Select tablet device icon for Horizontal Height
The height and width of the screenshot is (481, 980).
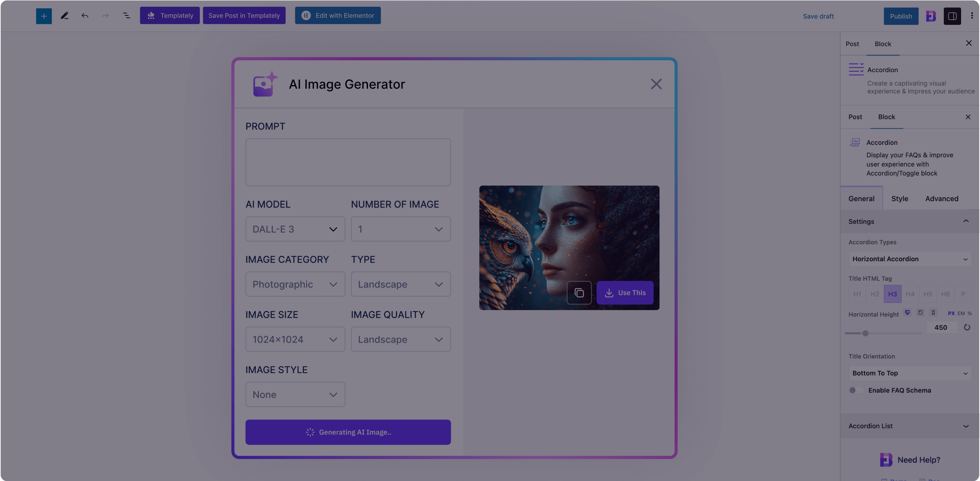920,312
